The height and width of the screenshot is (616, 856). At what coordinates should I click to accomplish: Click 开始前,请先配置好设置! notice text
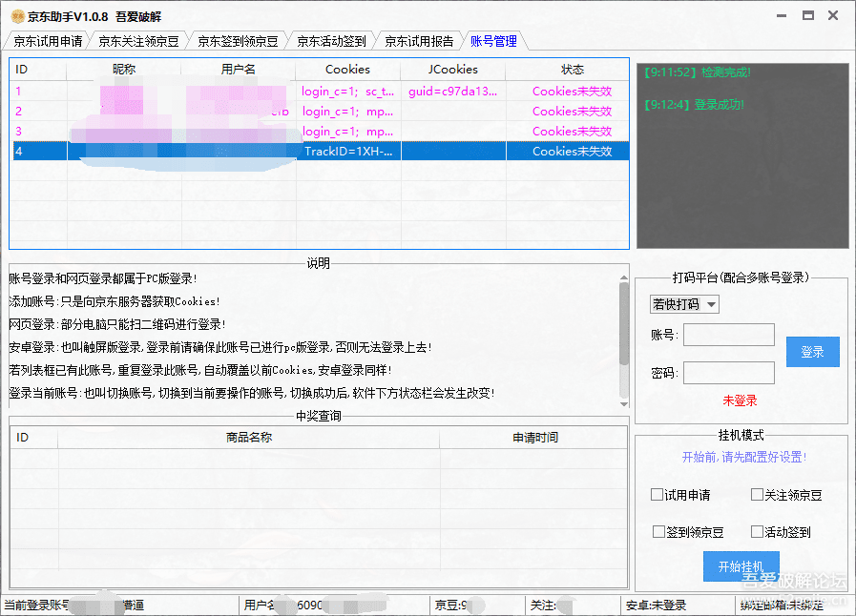click(x=744, y=457)
